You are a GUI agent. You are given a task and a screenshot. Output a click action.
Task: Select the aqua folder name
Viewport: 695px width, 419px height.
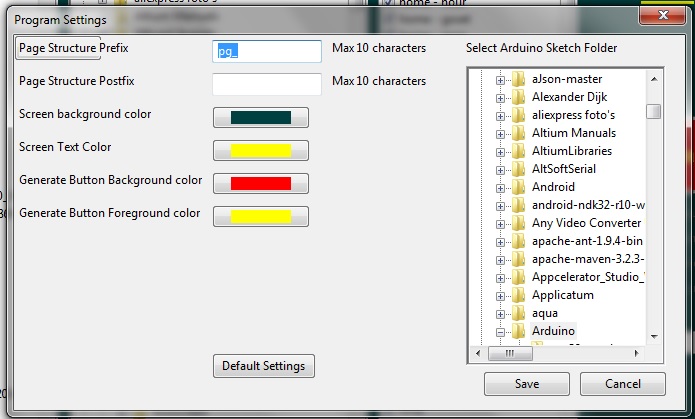pos(545,313)
